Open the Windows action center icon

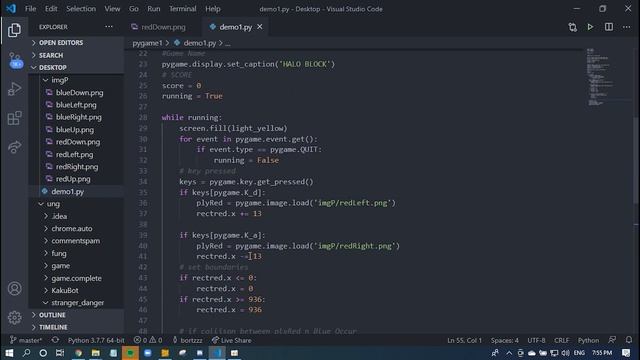click(x=626, y=353)
